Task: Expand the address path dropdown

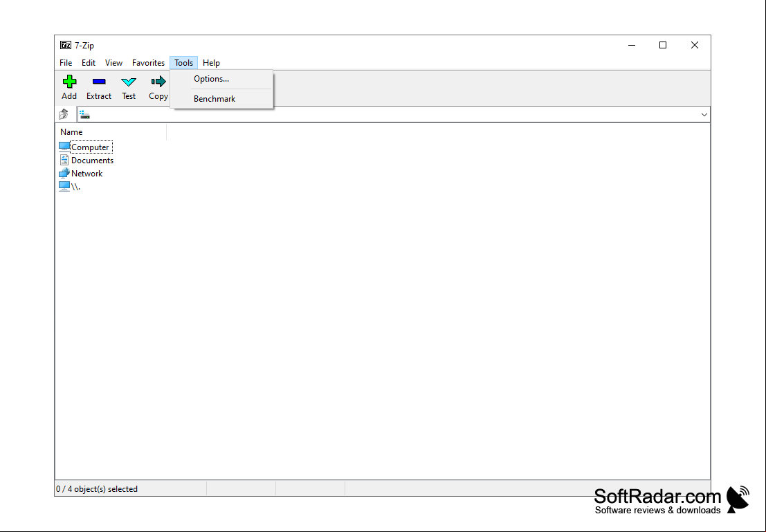Action: coord(704,114)
